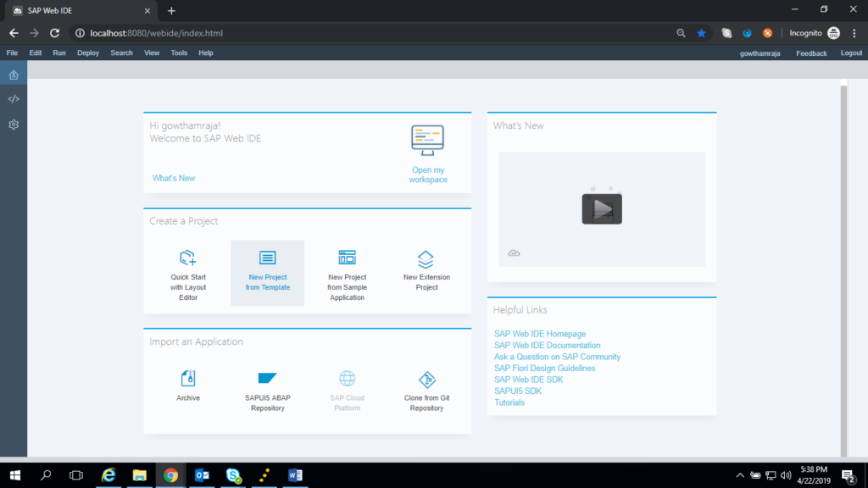Select the SAP Web IDE browser tab

(81, 10)
